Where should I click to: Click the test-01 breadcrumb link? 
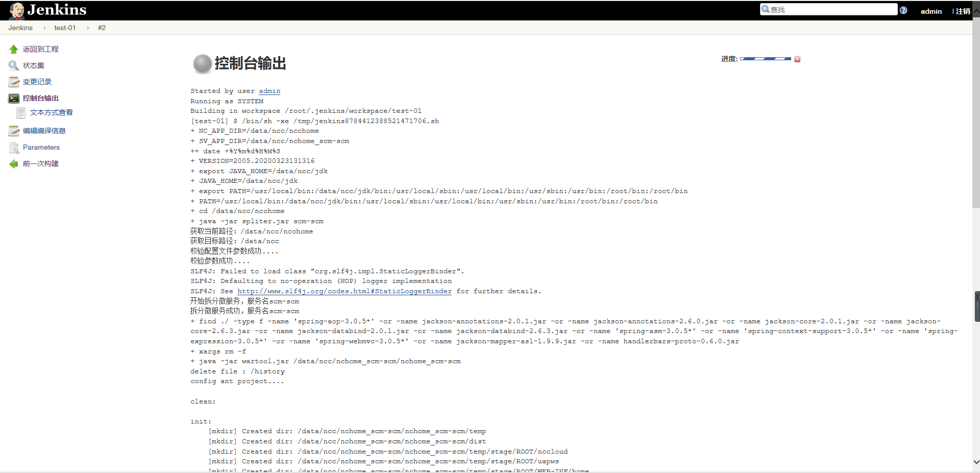(65, 28)
